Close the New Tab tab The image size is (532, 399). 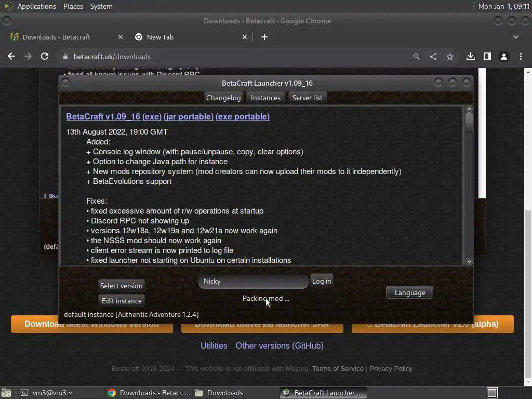(x=245, y=37)
